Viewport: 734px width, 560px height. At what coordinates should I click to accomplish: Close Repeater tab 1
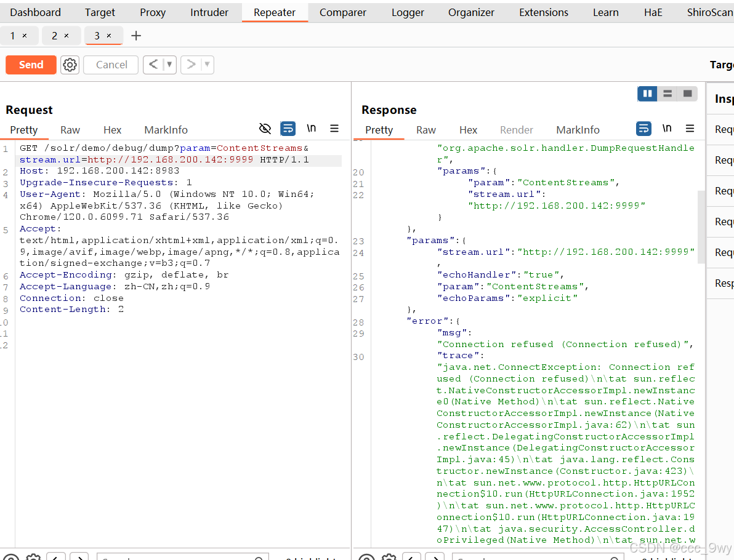(25, 36)
